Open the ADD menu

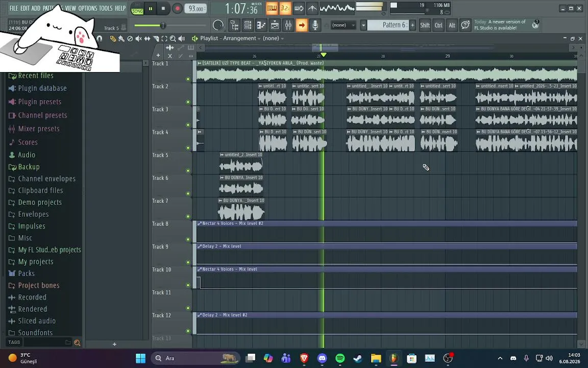coord(36,8)
